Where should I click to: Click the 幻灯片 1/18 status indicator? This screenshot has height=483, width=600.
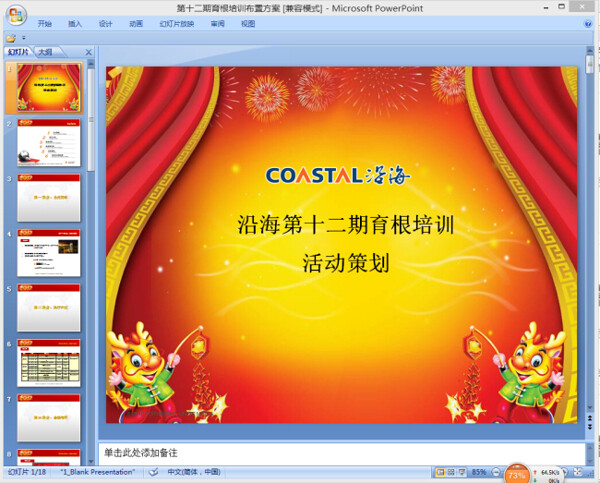[27, 472]
